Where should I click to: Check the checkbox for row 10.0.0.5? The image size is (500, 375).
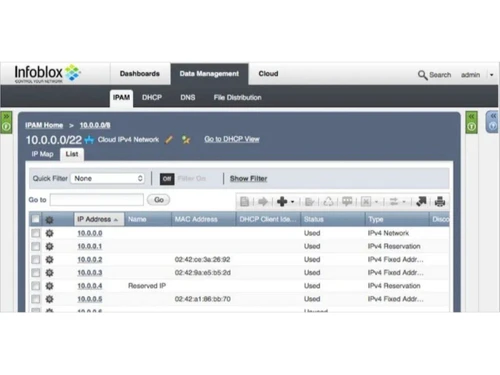pos(35,299)
